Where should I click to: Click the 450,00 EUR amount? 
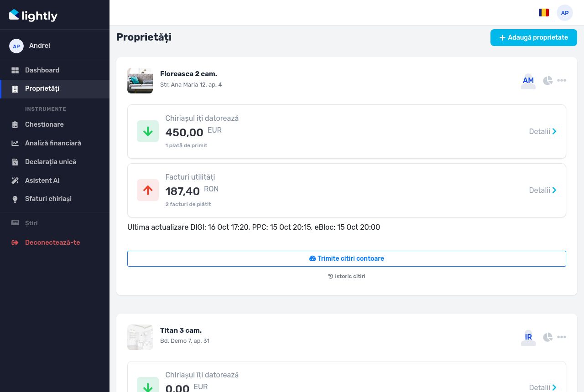click(x=193, y=132)
